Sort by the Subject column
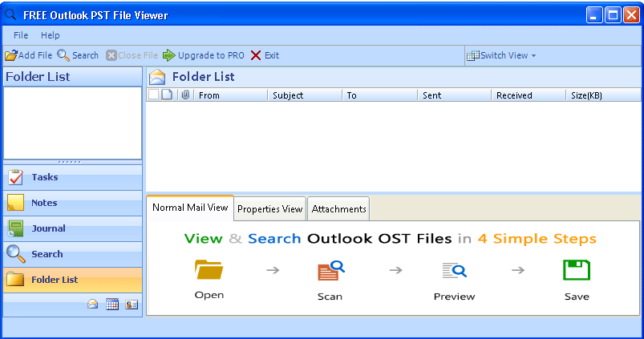 [x=305, y=95]
